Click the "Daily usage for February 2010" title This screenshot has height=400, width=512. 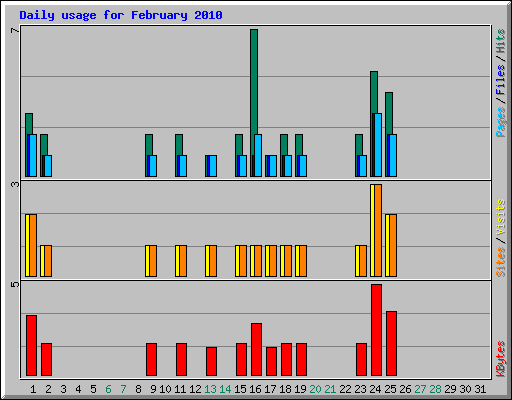121,15
